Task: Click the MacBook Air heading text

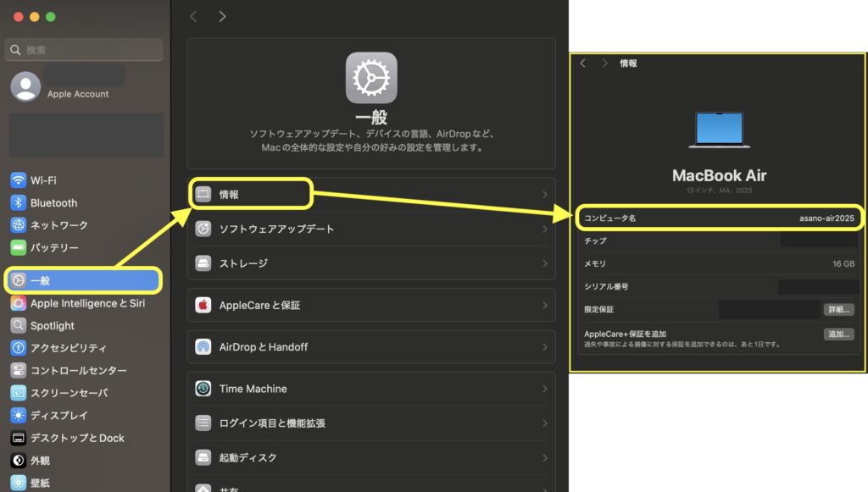Action: point(719,176)
